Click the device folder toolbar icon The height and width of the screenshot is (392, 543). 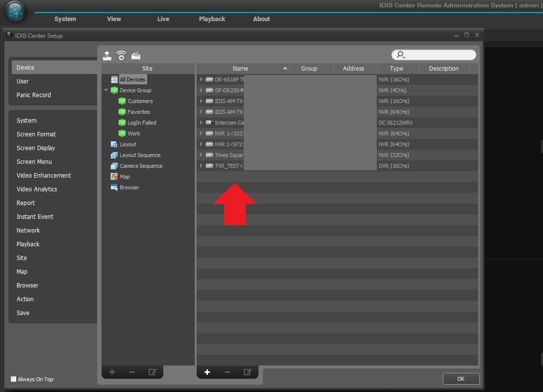tap(136, 55)
